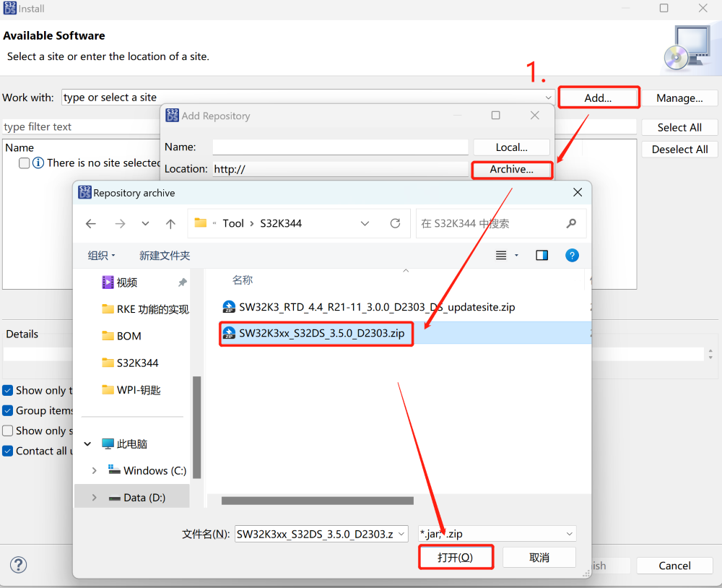This screenshot has width=722, height=588.
Task: Click the Details pane scroll stepper
Action: (x=710, y=355)
